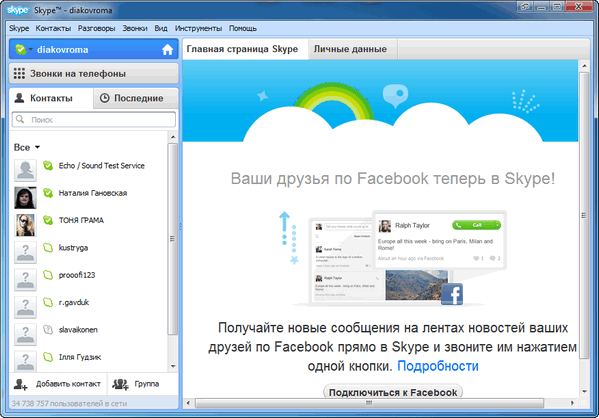Switch to the Контакты tab
This screenshot has width=599, height=418.
(51, 98)
